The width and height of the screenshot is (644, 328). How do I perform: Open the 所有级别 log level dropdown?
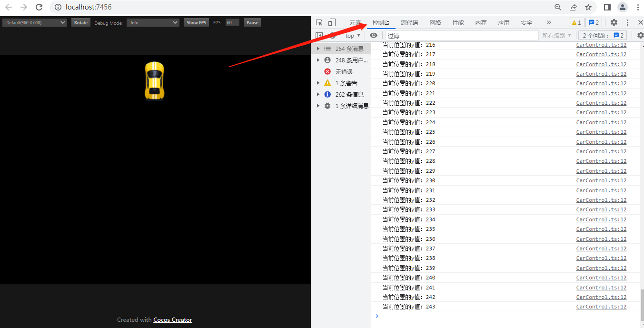(x=557, y=35)
